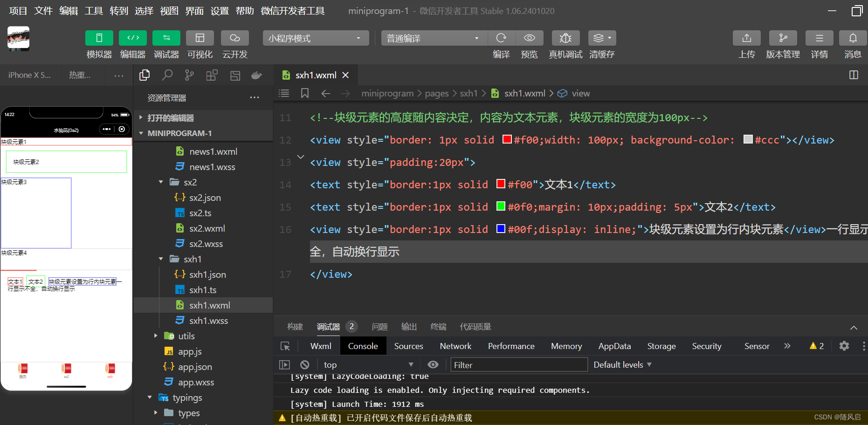Toggle the editor panel button

[x=133, y=38]
